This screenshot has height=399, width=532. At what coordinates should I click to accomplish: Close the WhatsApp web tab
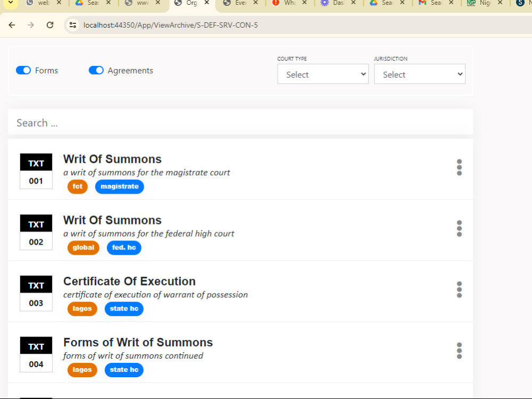59,3
